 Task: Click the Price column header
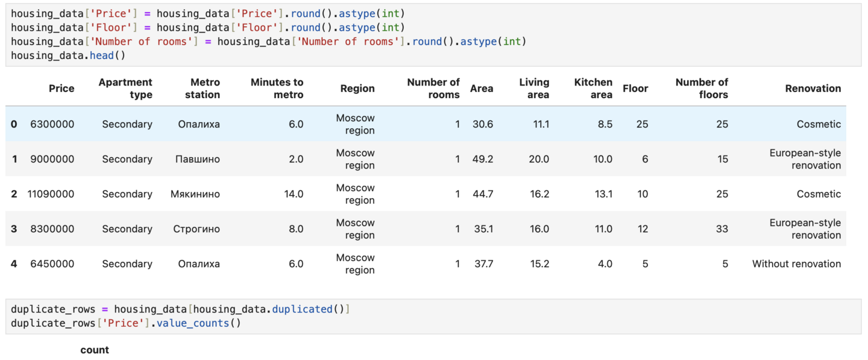click(61, 88)
